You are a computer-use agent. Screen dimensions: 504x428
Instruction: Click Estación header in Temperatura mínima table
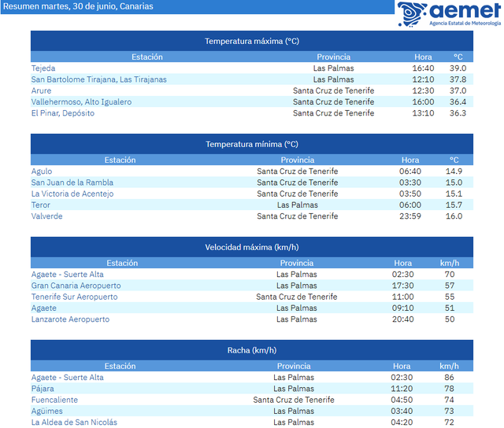pyautogui.click(x=120, y=160)
